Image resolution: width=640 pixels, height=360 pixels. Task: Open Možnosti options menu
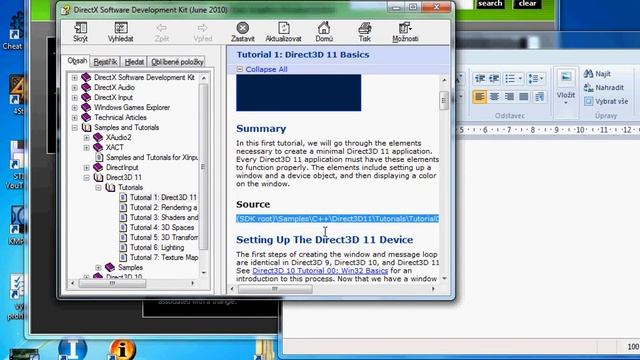(405, 32)
